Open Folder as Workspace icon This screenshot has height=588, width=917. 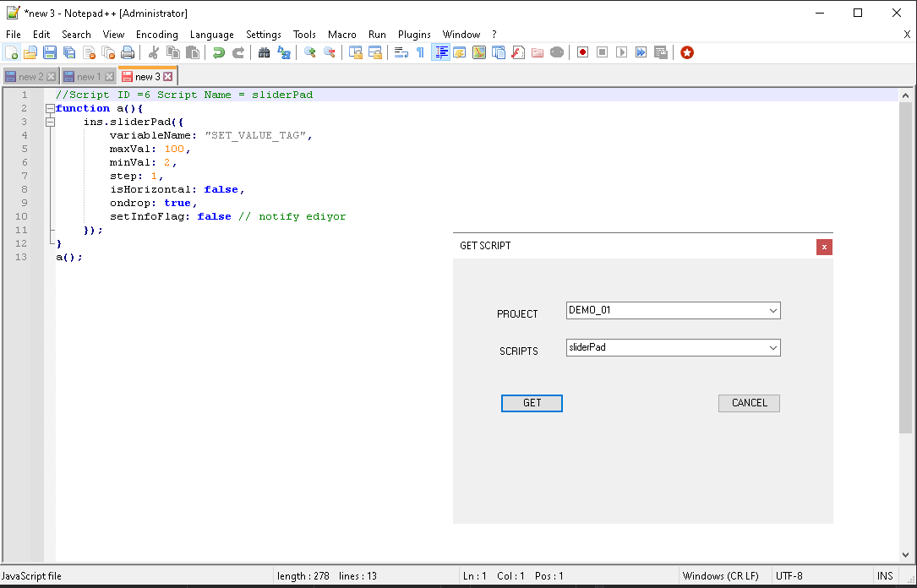[x=538, y=52]
